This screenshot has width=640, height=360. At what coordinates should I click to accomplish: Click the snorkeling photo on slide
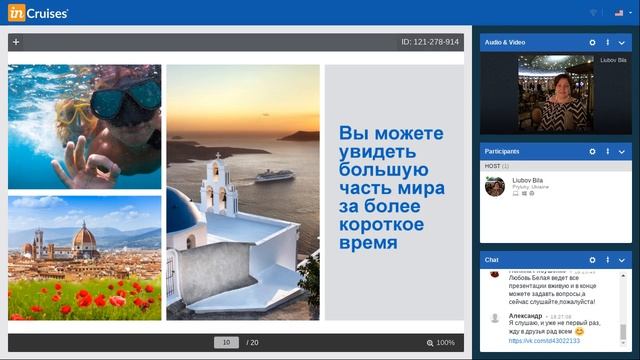tap(84, 127)
